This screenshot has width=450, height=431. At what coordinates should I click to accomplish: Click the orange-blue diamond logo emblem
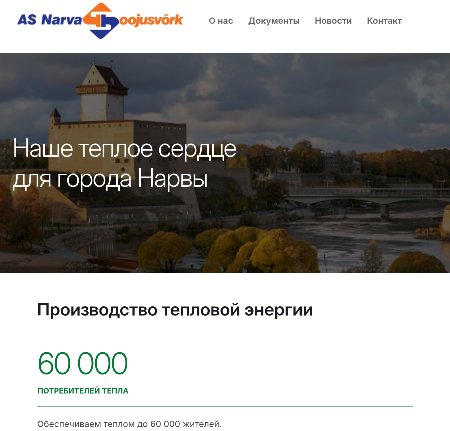pyautogui.click(x=101, y=21)
